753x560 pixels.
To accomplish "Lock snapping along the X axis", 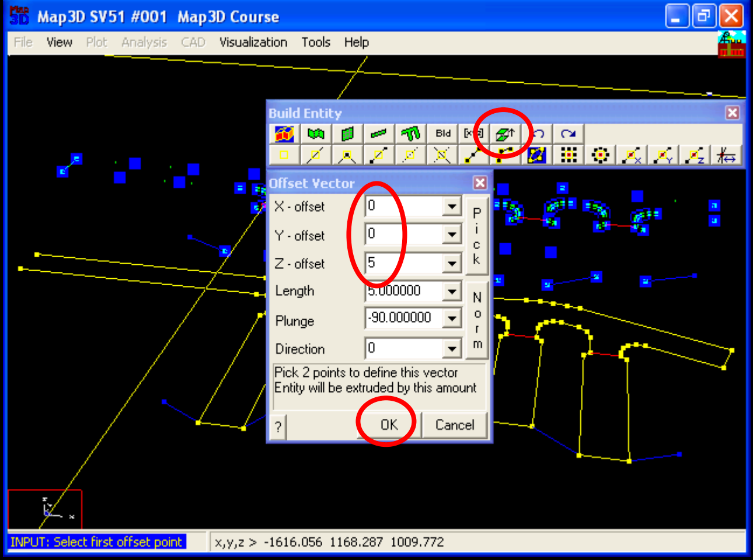I will 632,155.
